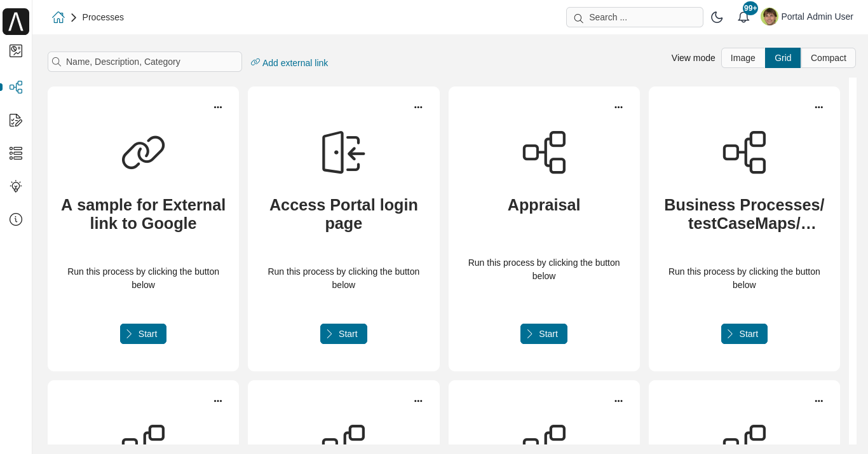Select the Processes icon in the sidebar
Image resolution: width=868 pixels, height=454 pixels.
15,87
